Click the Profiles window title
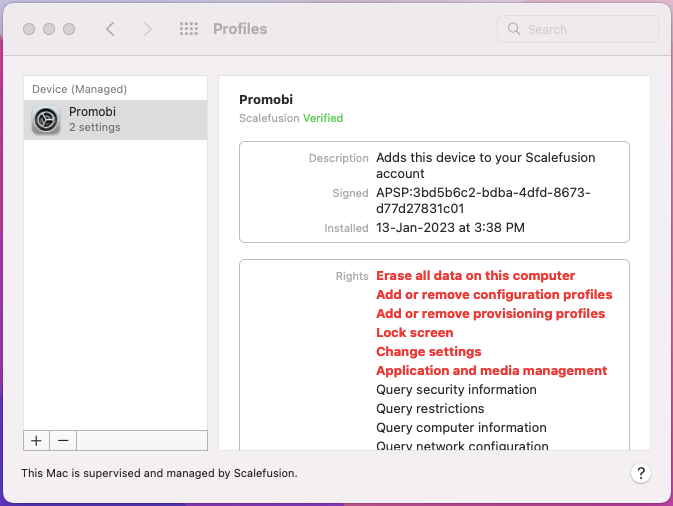 (x=240, y=29)
